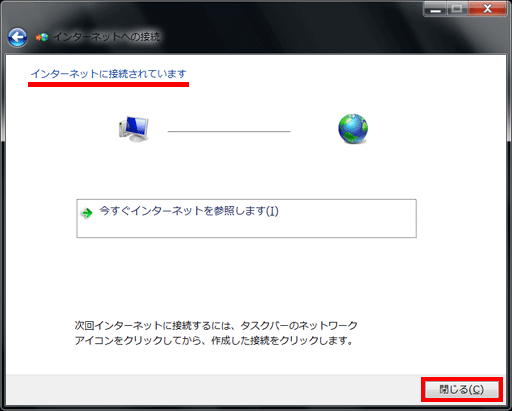Click blank space inside the browse internet box
This screenshot has height=411, width=512.
[247, 228]
